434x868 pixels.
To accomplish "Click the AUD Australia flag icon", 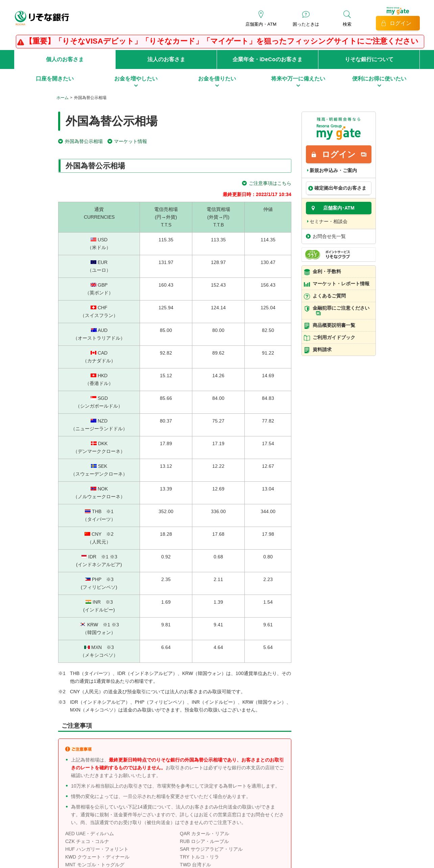I will click(x=93, y=330).
